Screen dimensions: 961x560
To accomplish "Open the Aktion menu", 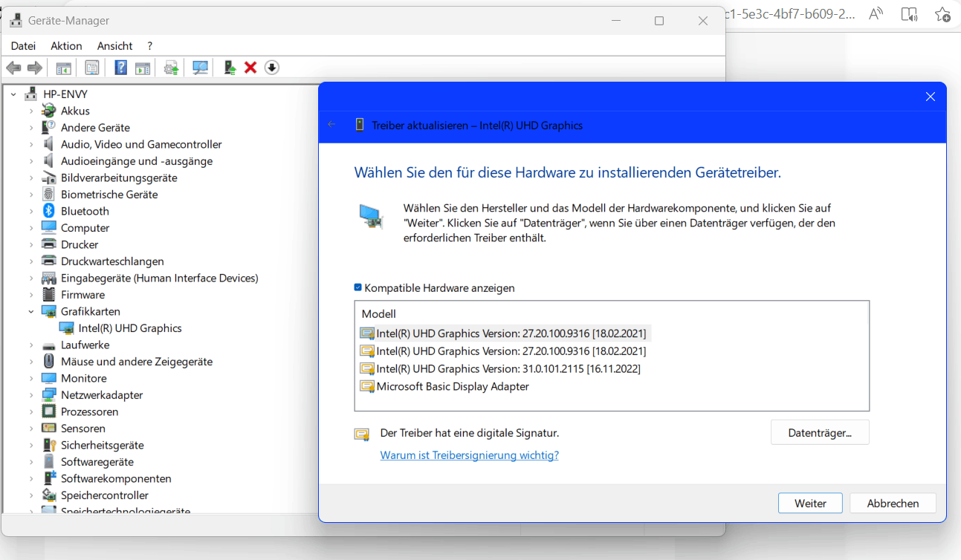I will pos(66,46).
